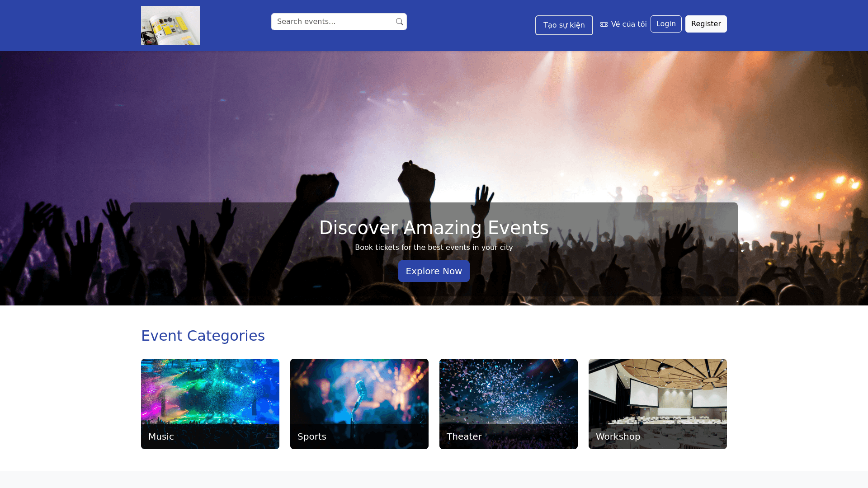This screenshot has width=868, height=488.
Task: Open the Tạo sự kiện button
Action: [x=564, y=25]
